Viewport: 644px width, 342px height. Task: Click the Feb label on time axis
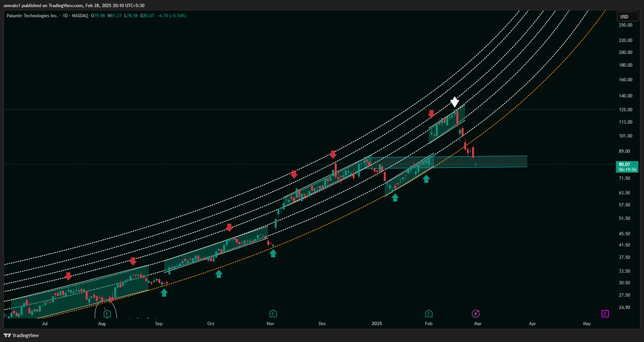[429, 324]
